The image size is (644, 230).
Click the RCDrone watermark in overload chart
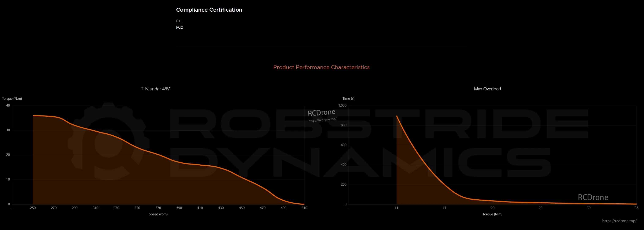click(x=593, y=197)
